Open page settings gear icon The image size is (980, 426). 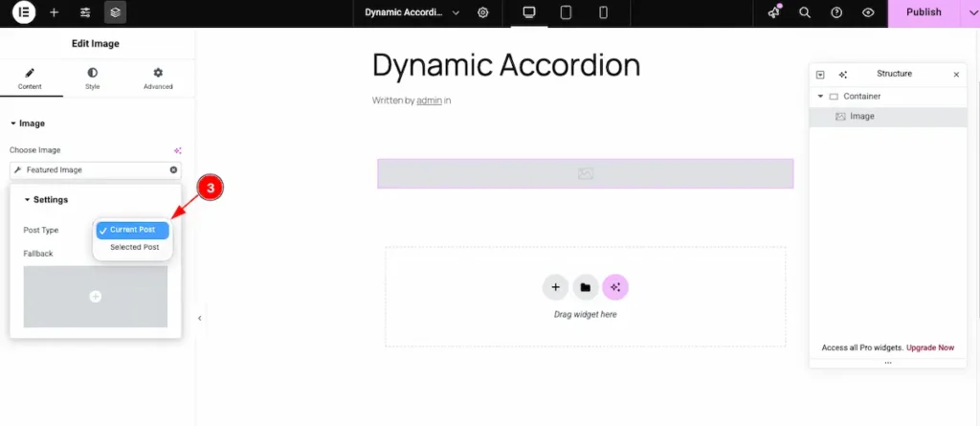tap(483, 12)
